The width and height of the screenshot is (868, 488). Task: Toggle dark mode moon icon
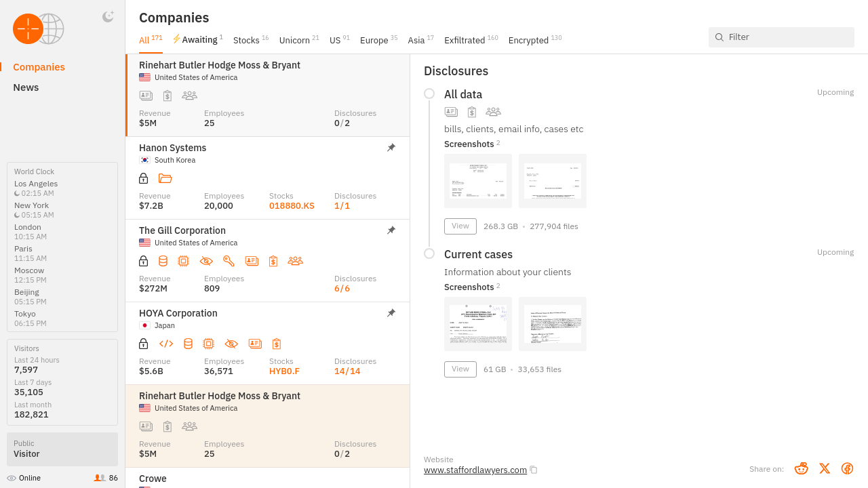coord(108,17)
